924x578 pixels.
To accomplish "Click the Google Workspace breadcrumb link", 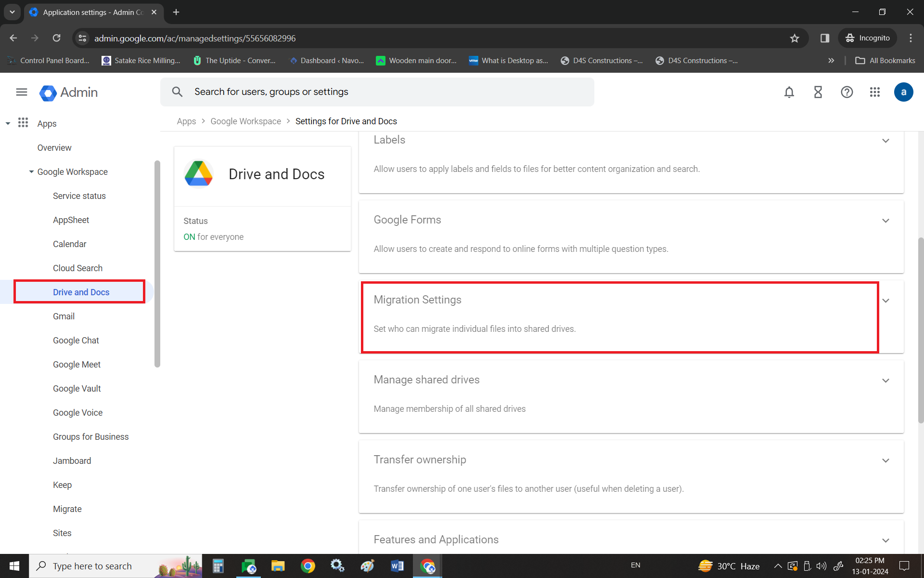I will [x=245, y=121].
